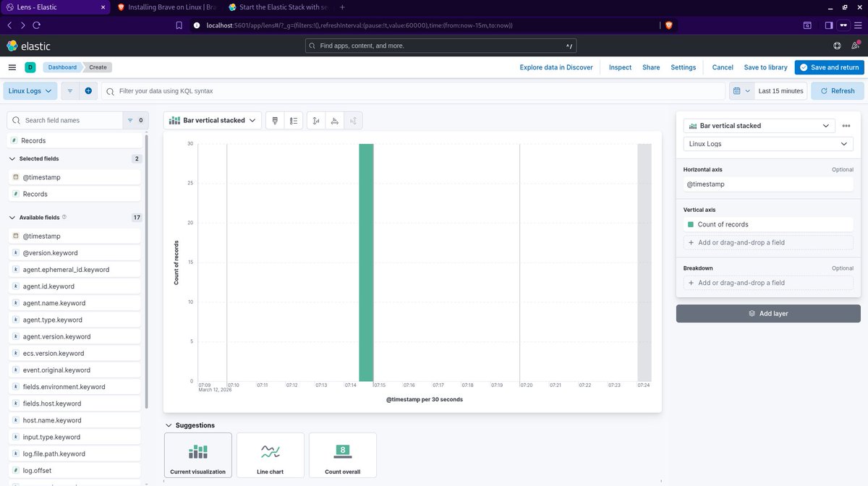The image size is (868, 486).
Task: Focus the Search field names input
Action: pos(65,120)
